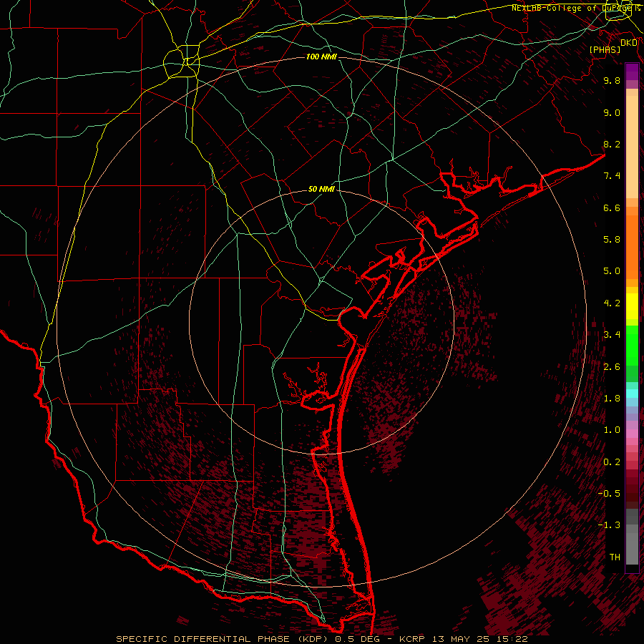Click the 0.2 scale value

coord(612,462)
